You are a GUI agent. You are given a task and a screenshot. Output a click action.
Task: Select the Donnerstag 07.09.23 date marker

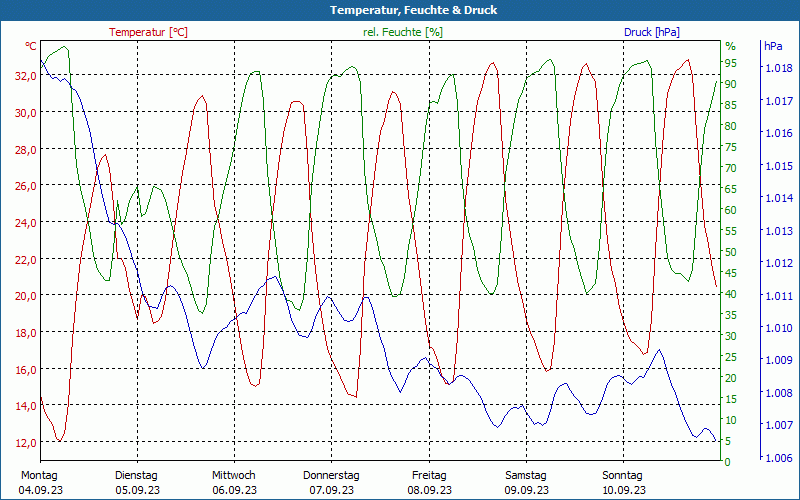pos(331,482)
